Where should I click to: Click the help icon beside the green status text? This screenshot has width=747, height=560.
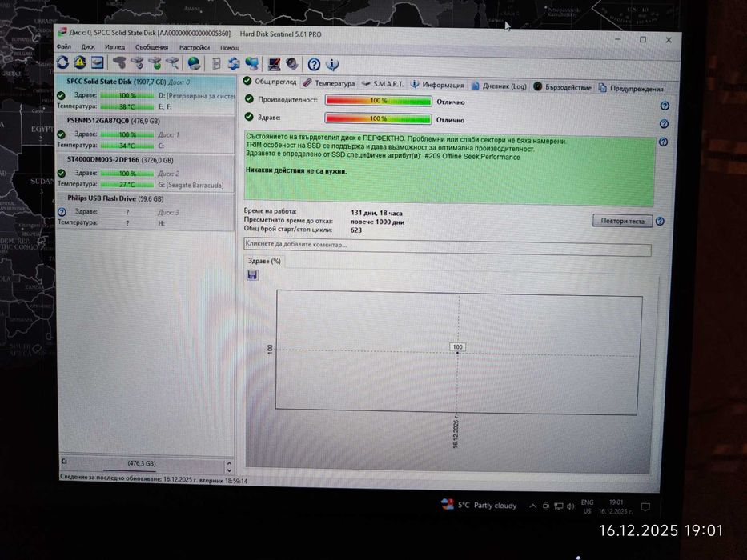click(663, 142)
